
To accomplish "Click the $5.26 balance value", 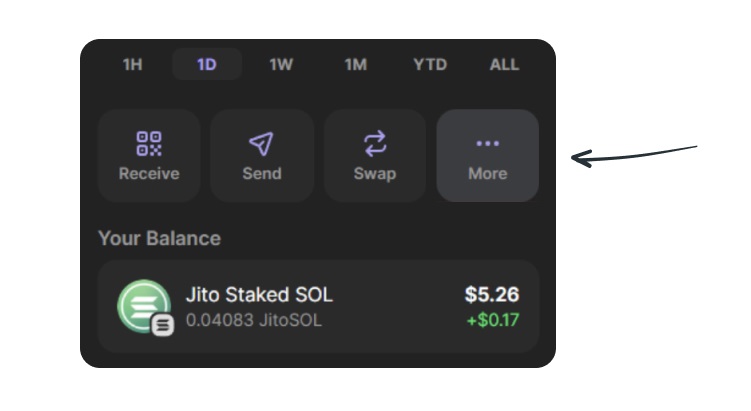I will coord(492,295).
